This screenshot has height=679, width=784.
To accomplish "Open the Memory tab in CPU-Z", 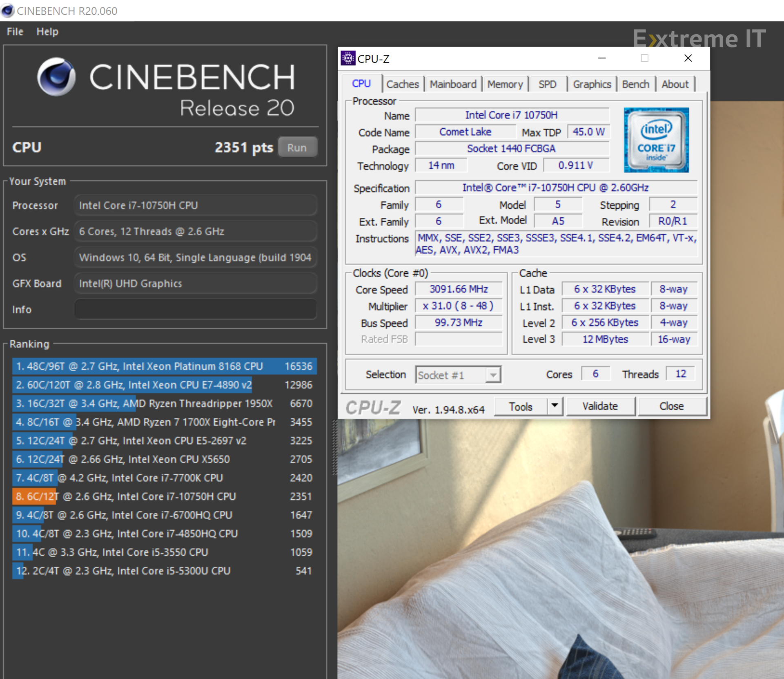I will (x=505, y=84).
